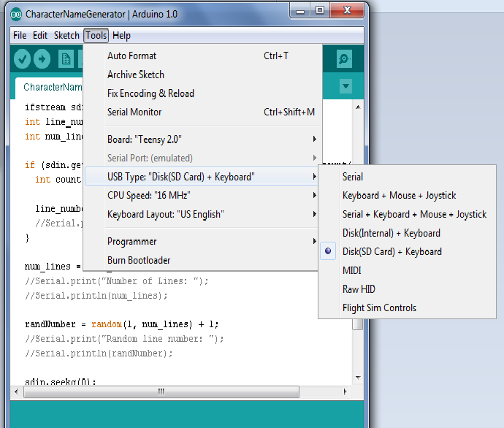Screen dimensions: 504x428
Task: Expand the Programmer submenu
Action: pos(203,241)
